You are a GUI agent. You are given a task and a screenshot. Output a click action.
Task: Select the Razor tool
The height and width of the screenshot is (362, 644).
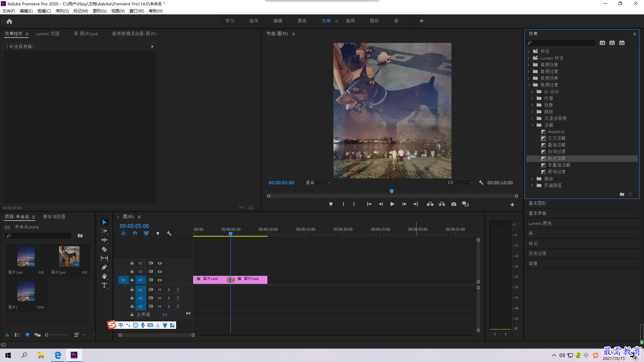pyautogui.click(x=104, y=249)
